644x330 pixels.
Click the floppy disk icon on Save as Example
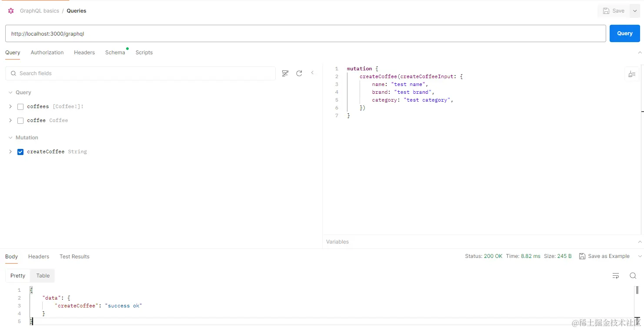point(582,256)
